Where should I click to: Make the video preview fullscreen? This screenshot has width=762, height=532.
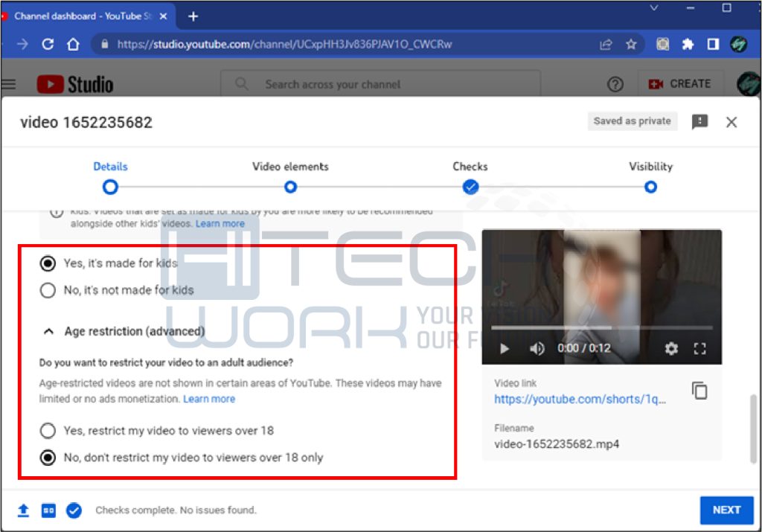pyautogui.click(x=699, y=348)
